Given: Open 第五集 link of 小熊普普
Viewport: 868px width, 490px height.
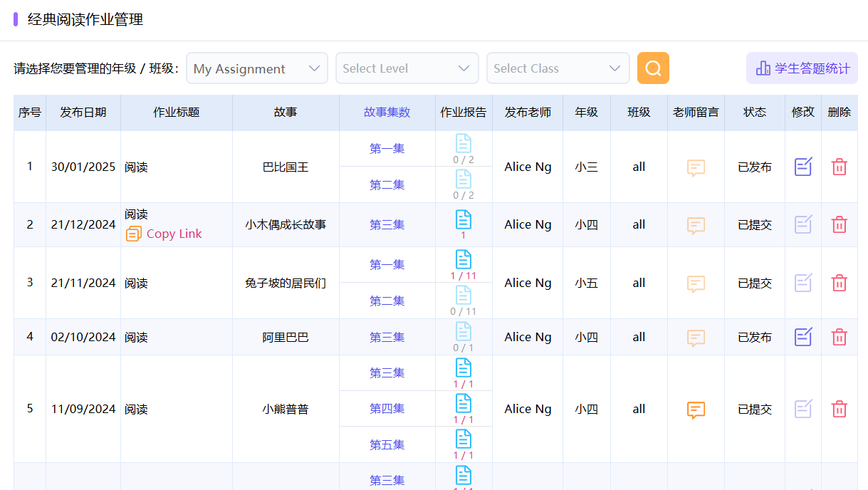Looking at the screenshot, I should coord(387,444).
